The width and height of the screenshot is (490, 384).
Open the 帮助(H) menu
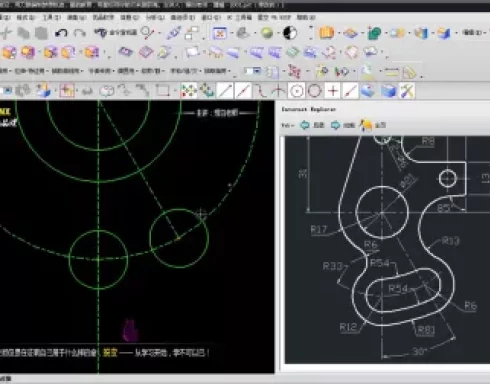click(306, 17)
